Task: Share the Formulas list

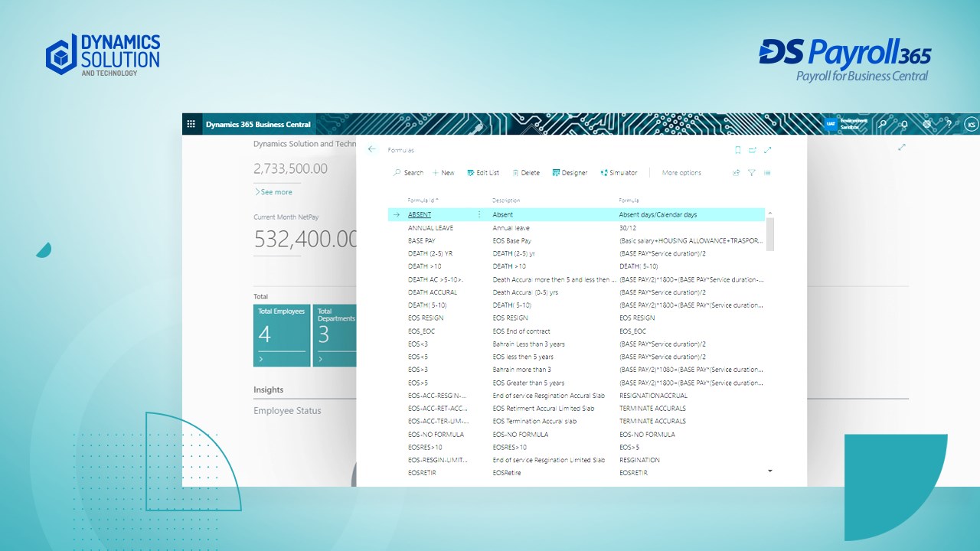Action: [x=737, y=173]
